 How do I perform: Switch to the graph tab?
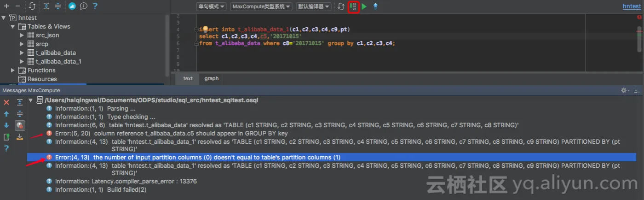[212, 78]
